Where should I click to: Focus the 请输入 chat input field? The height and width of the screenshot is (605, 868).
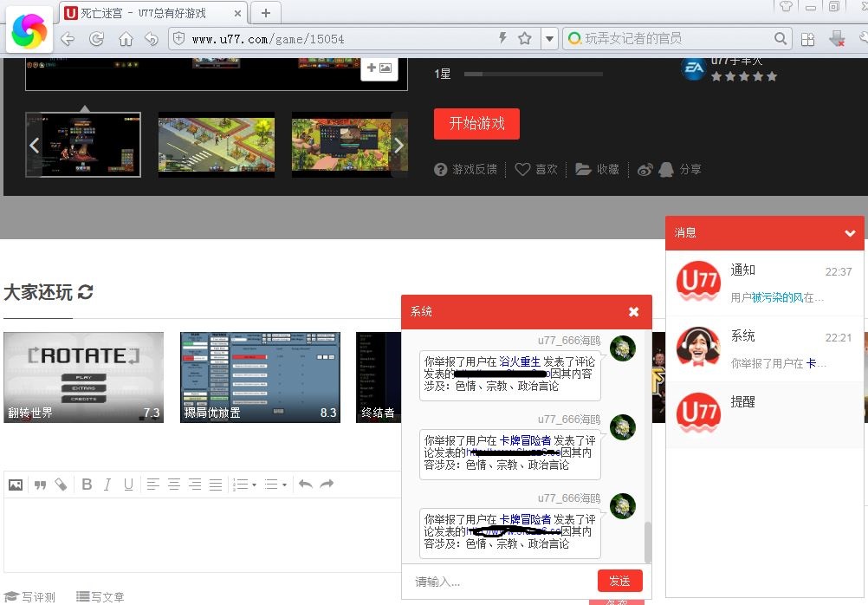[499, 582]
